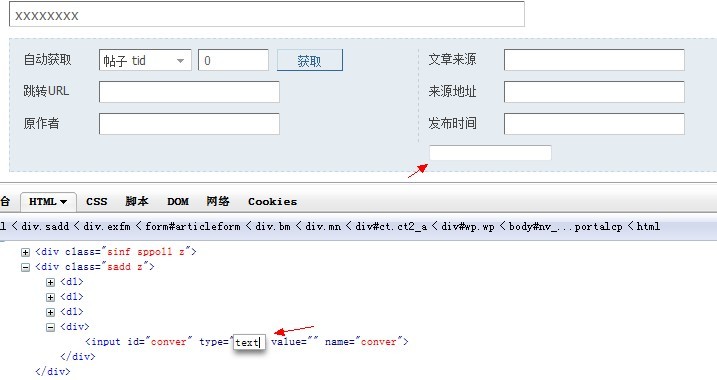Focus the 跳转URL input field
The image size is (717, 380).
[x=189, y=92]
